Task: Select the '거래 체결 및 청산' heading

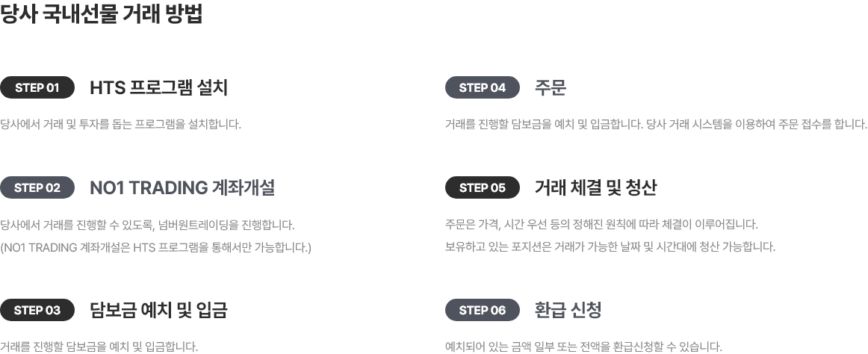Action: coord(595,187)
